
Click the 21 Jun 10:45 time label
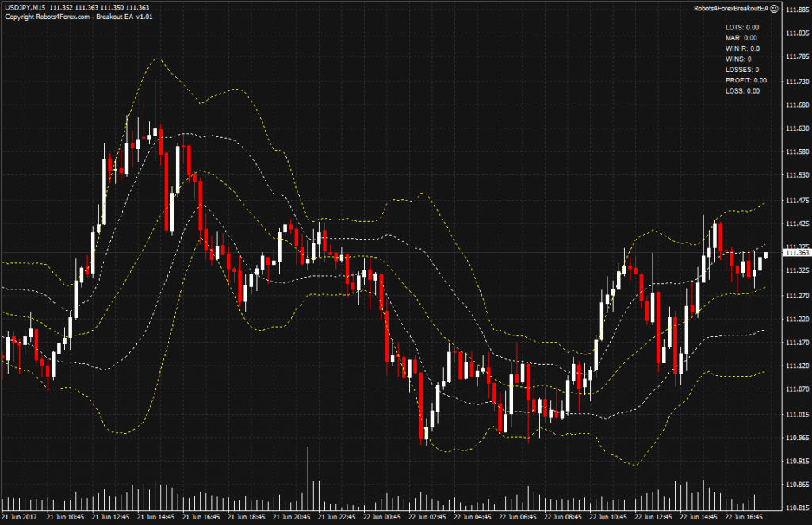coord(65,517)
